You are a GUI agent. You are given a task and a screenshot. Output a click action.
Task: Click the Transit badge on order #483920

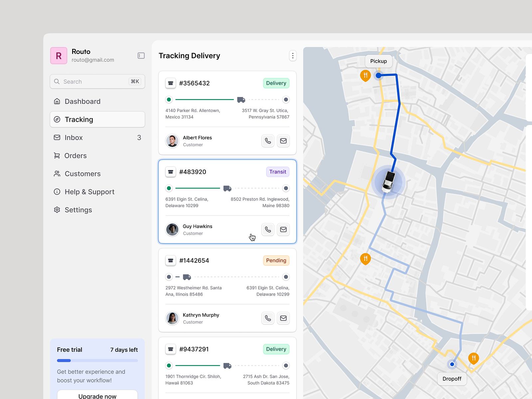pos(278,172)
